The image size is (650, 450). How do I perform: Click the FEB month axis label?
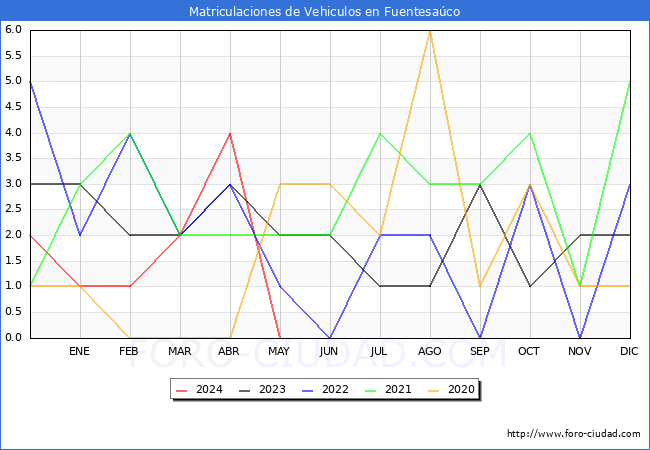pyautogui.click(x=129, y=351)
